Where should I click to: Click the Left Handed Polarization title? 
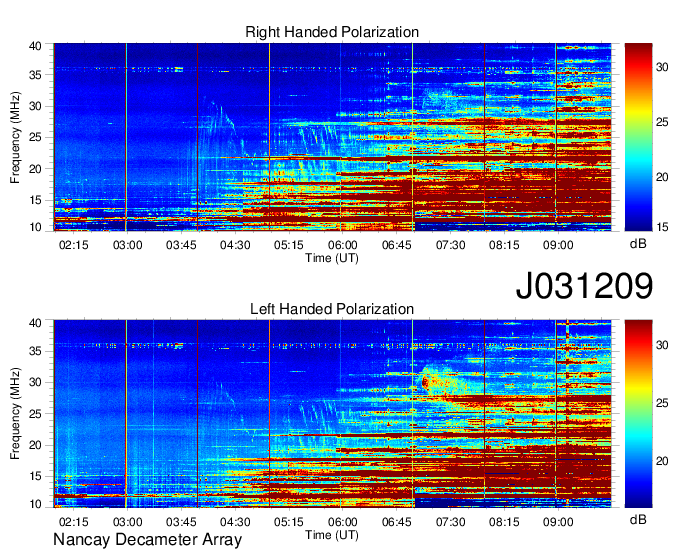[x=332, y=309]
